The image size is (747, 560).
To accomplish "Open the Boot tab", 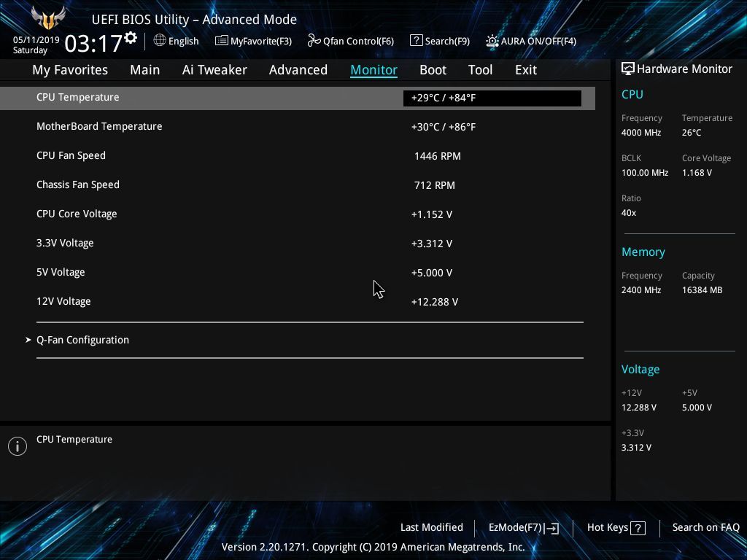I will [433, 69].
